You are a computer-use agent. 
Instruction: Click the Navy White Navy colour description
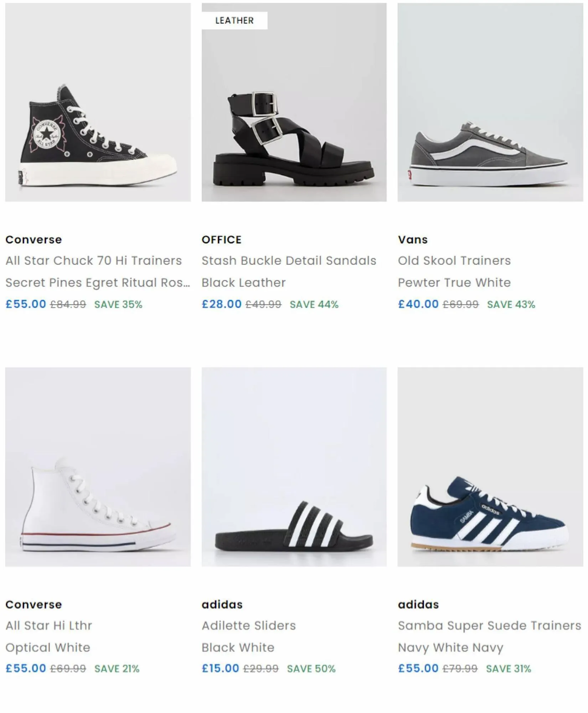tap(450, 647)
